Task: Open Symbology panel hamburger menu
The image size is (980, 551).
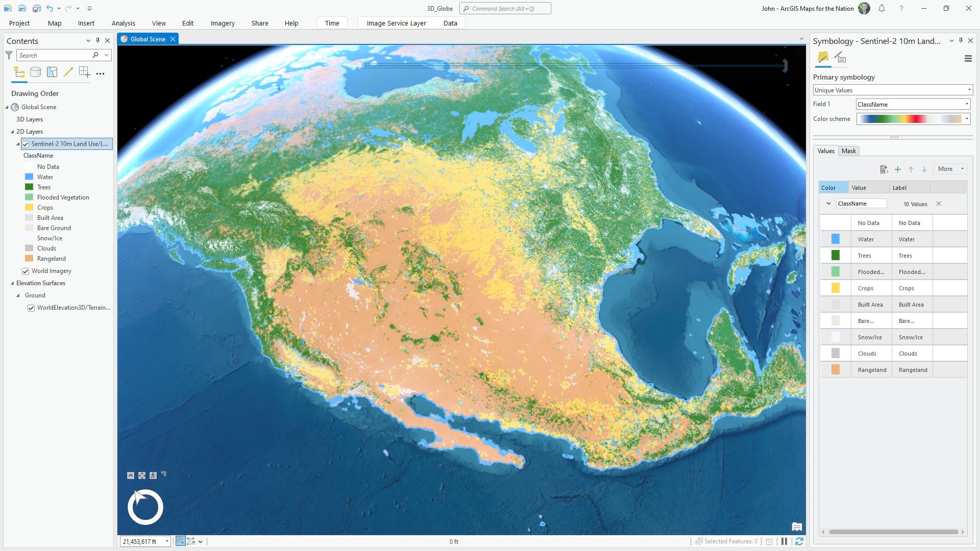Action: 968,59
